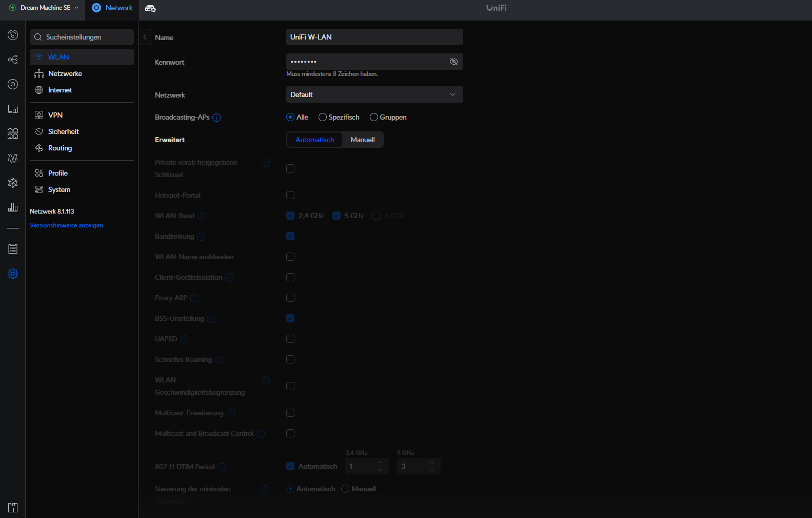Open the statistics bar chart icon
This screenshot has height=518, width=812.
click(x=13, y=207)
